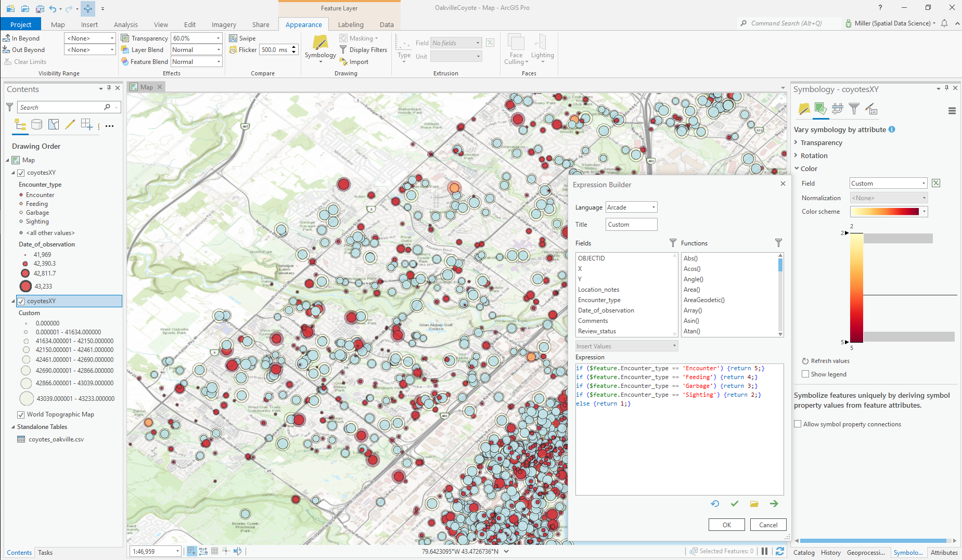
Task: Open the Lighting tool in the Faces group
Action: coord(542,48)
